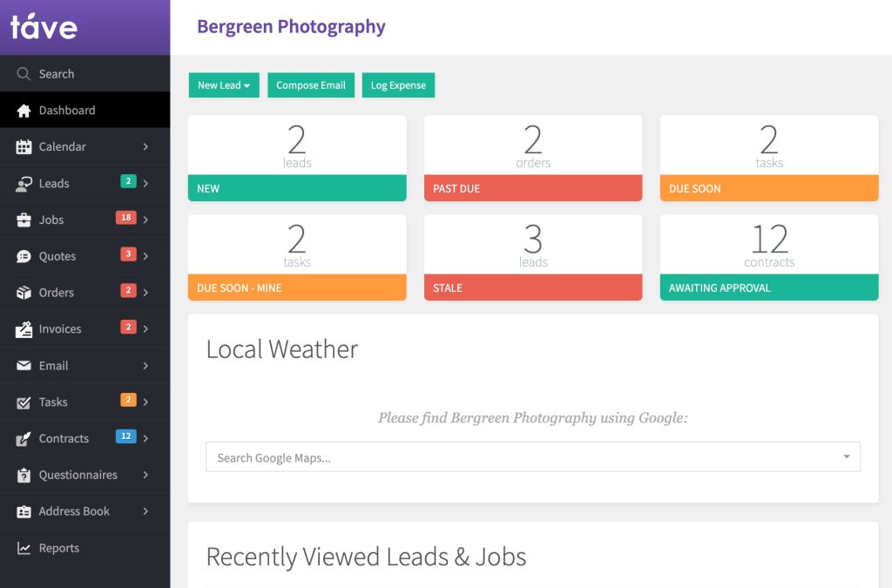Click the sidebar Search field
Image resolution: width=892 pixels, height=588 pixels.
pos(84,74)
